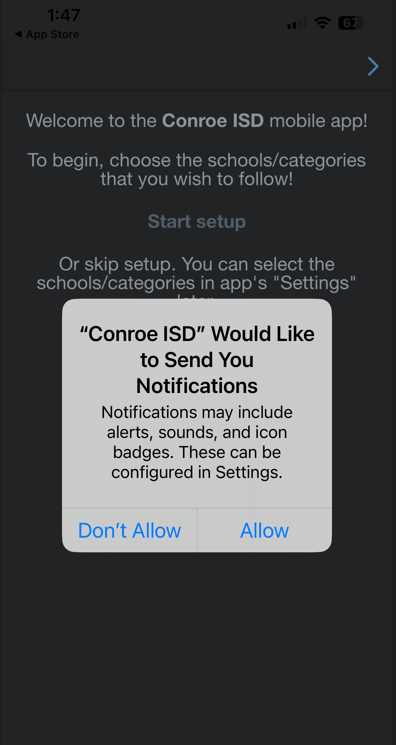
Task: Choose Don't Allow for notifications
Action: pos(129,530)
